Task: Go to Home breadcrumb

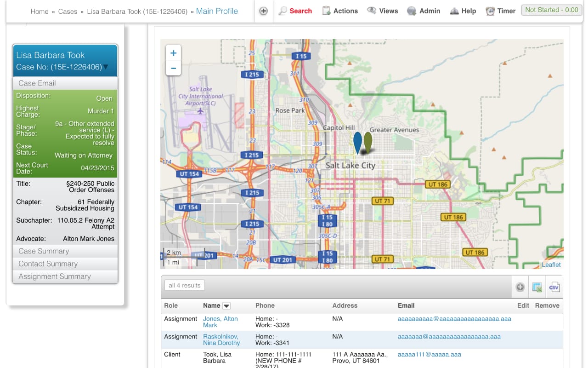Action: click(x=40, y=11)
